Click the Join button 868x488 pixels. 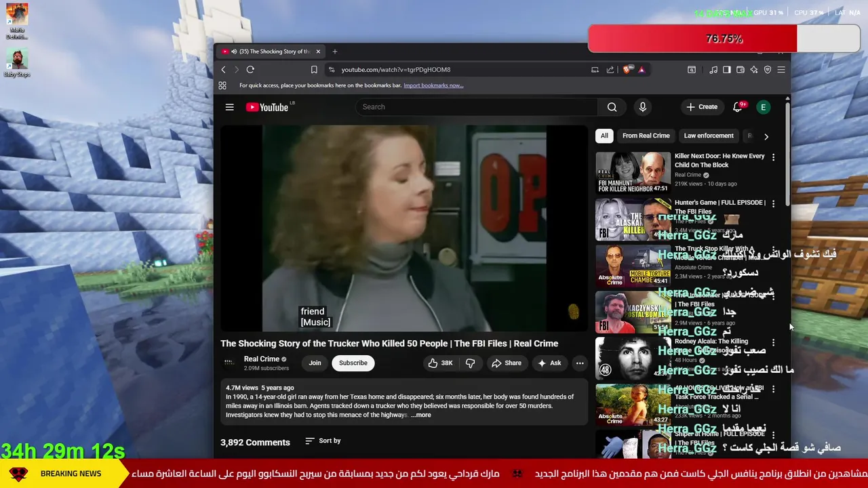coord(315,363)
